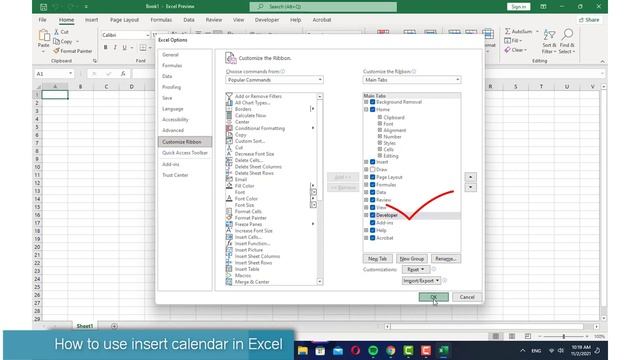
Task: Click the Move Up arrow button
Action: click(471, 177)
